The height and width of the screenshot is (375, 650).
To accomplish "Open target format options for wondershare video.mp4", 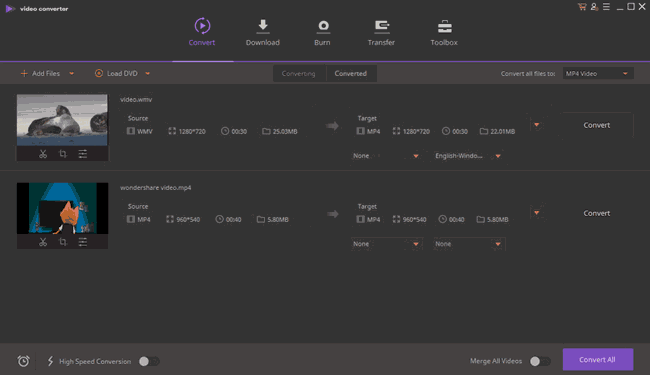I will click(536, 213).
